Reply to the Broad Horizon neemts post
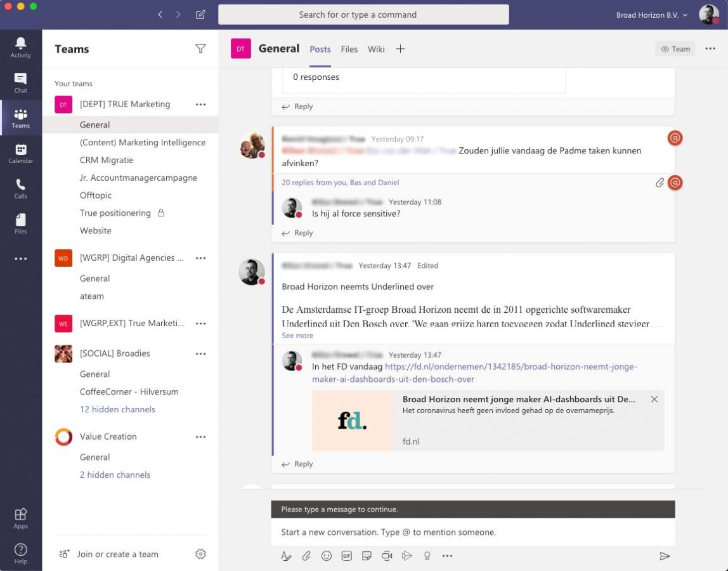 pyautogui.click(x=297, y=464)
